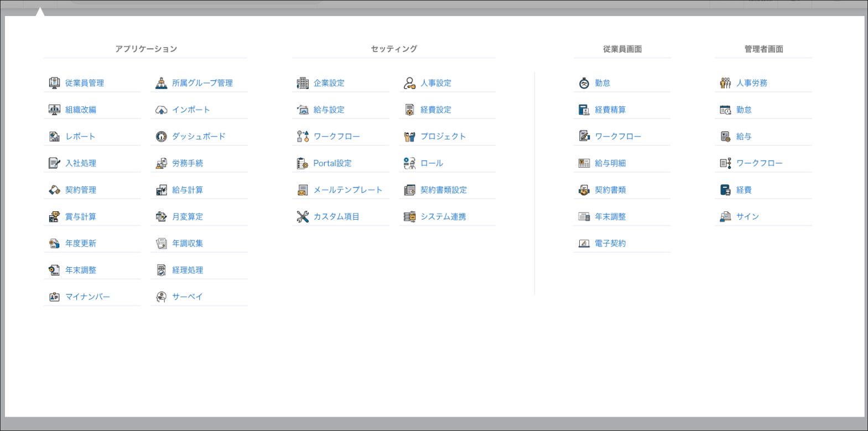Click the プロジェクト icon
Image resolution: width=868 pixels, height=431 pixels.
[x=409, y=137]
